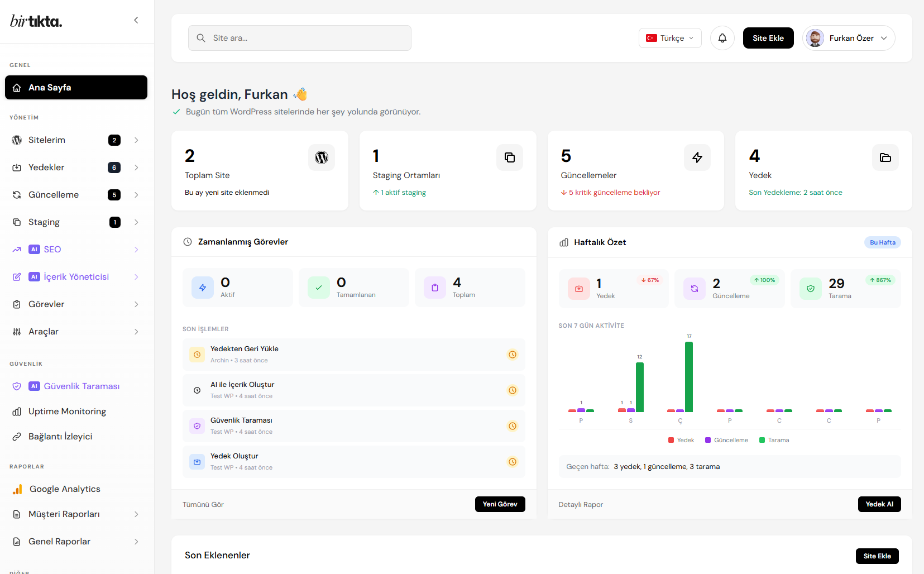Expand the Furkan Özer account menu
The width and height of the screenshot is (924, 574).
point(849,37)
